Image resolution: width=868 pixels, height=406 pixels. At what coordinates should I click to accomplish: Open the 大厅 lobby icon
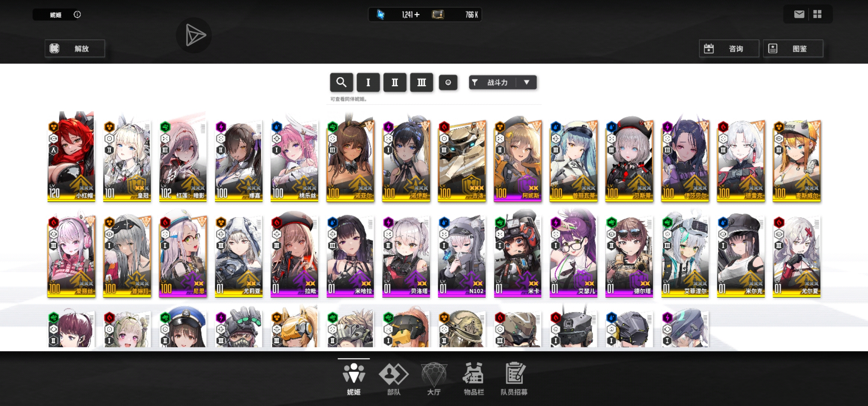pos(434,379)
